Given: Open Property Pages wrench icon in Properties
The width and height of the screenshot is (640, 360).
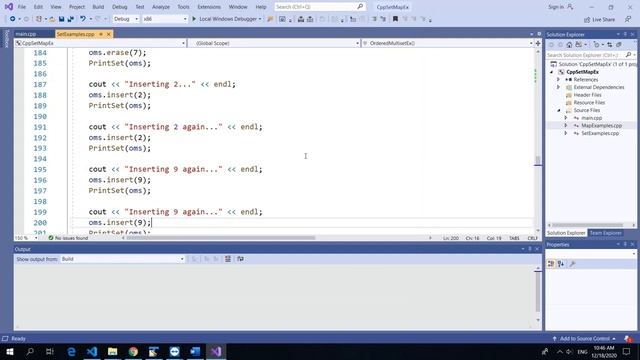Looking at the screenshot, I should (573, 264).
